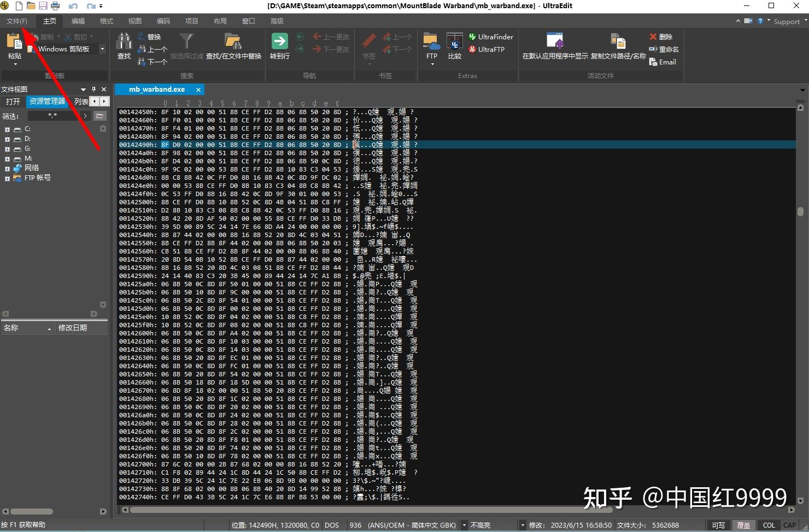Click the Print icon in quick access toolbar
The height and width of the screenshot is (532, 809).
point(55,6)
